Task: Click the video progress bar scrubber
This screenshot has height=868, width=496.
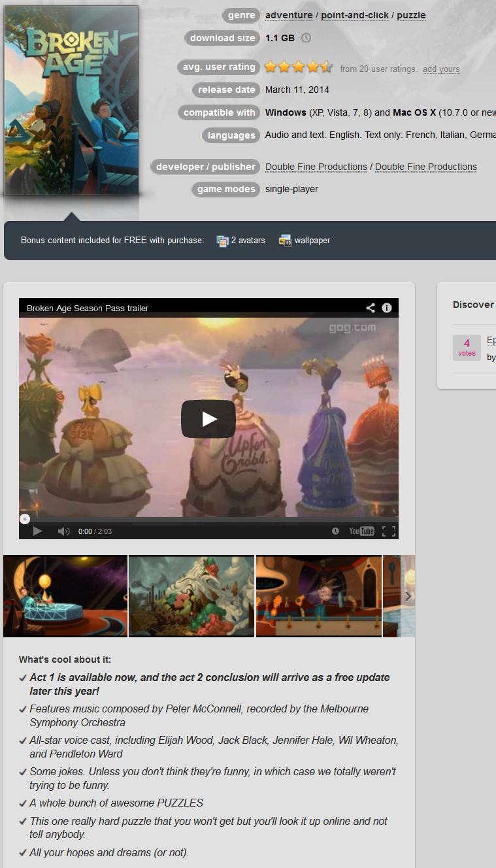Action: 25,519
